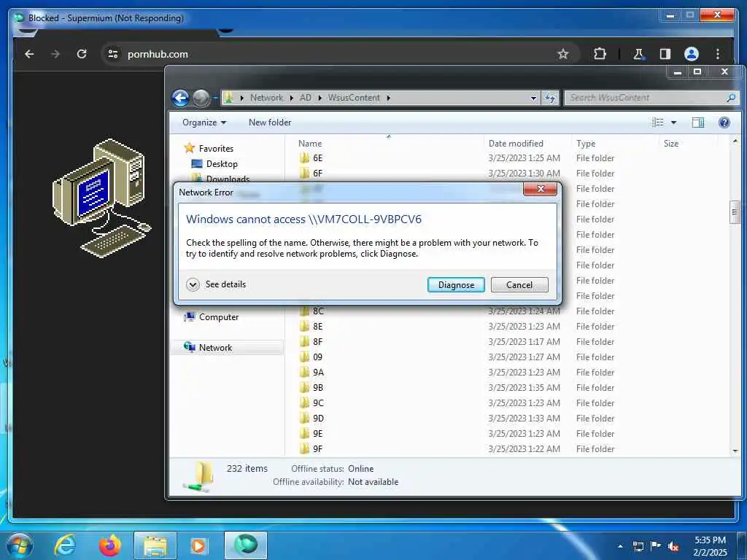Open address bar history dropdown

click(x=533, y=98)
